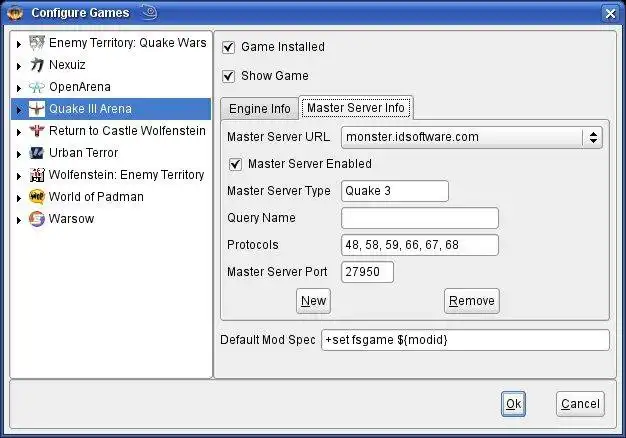Select OpenArena in the games list
The width and height of the screenshot is (626, 438).
80,87
